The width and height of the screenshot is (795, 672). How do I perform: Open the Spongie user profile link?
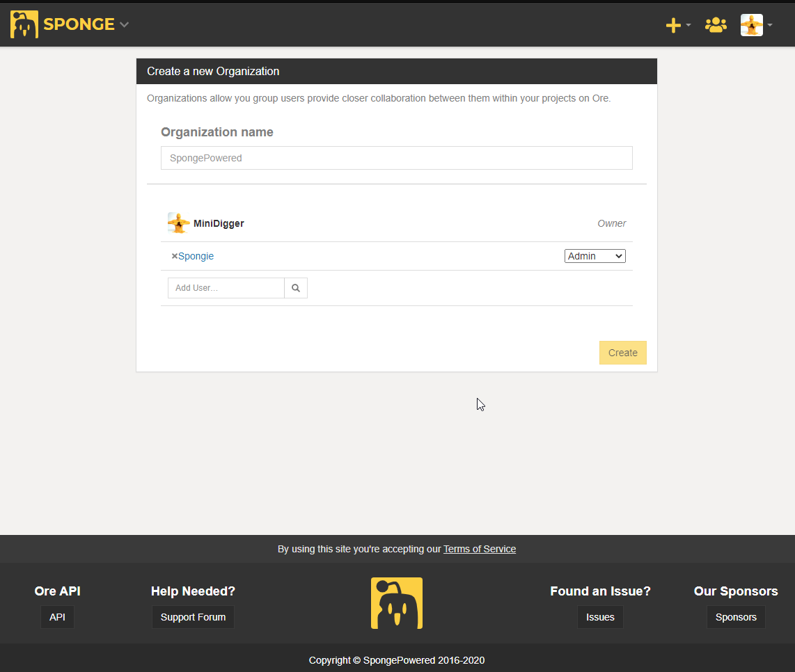click(x=196, y=256)
